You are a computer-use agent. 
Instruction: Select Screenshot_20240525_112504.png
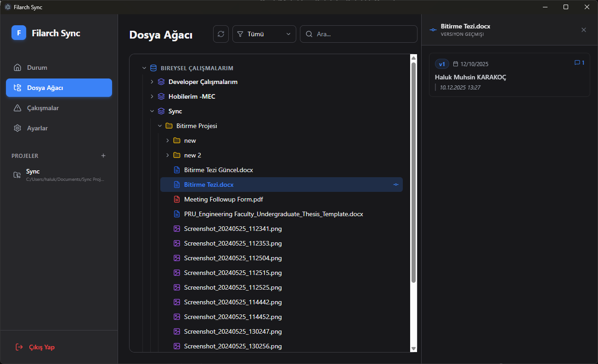[281, 258]
